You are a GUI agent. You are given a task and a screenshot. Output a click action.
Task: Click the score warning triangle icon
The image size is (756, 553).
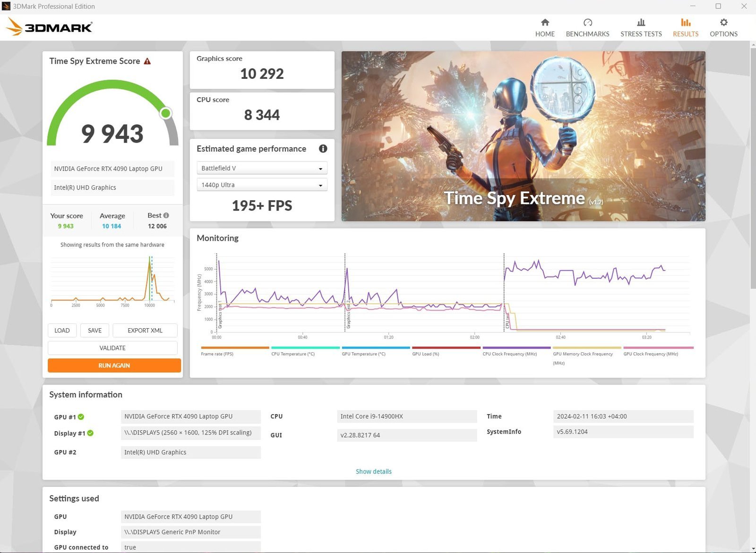[x=147, y=61]
